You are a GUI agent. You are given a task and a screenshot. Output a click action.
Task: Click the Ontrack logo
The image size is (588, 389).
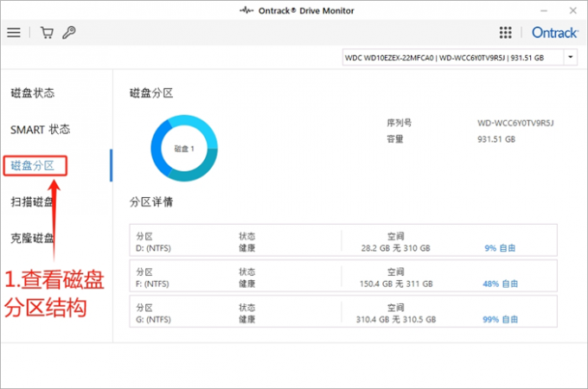coord(554,33)
